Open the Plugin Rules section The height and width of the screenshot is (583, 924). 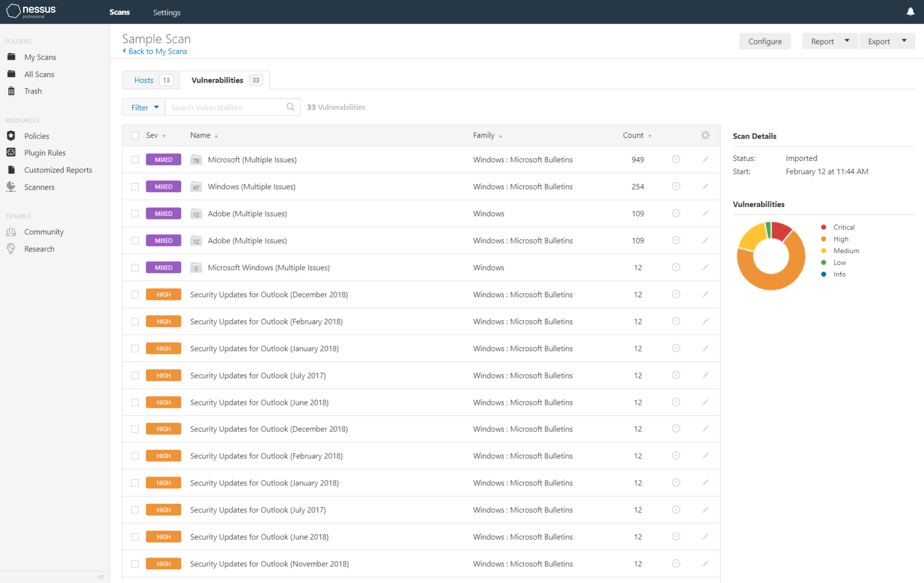(45, 153)
